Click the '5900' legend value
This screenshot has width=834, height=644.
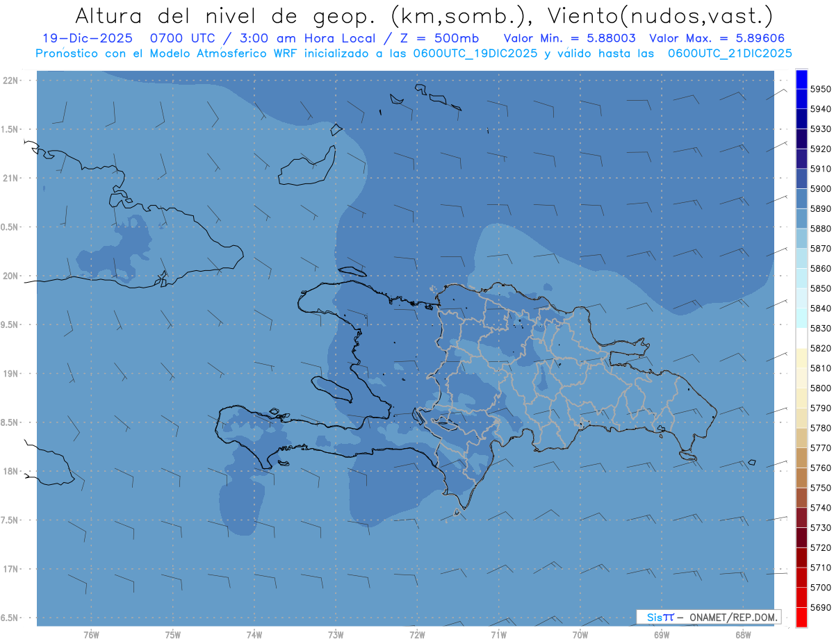tap(820, 189)
